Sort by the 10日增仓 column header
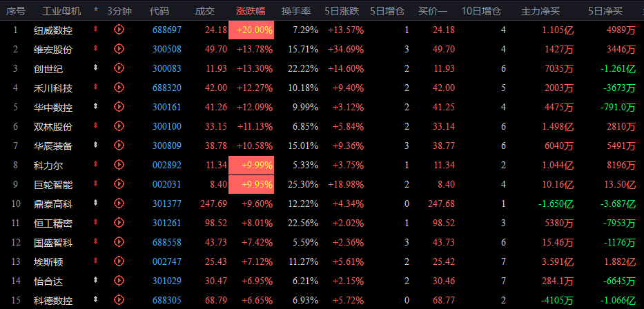This screenshot has width=644, height=309. [x=481, y=11]
